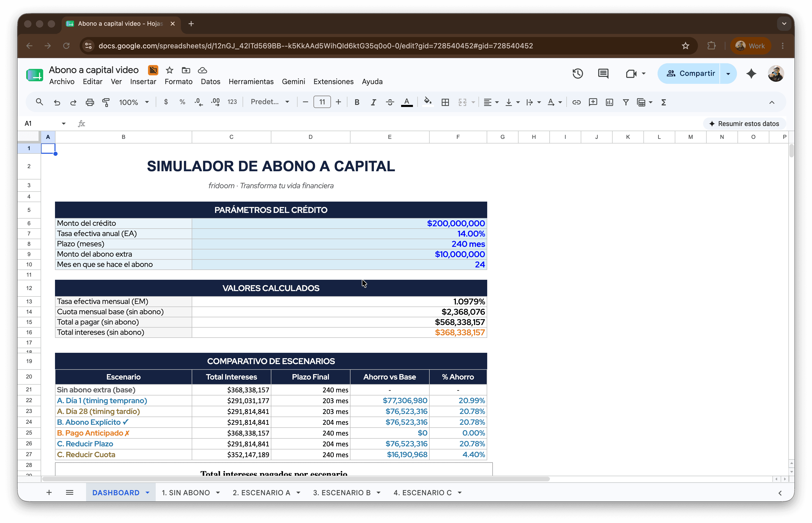Apply currency format with dollar icon
Viewport: 812px width, 523px height.
166,102
